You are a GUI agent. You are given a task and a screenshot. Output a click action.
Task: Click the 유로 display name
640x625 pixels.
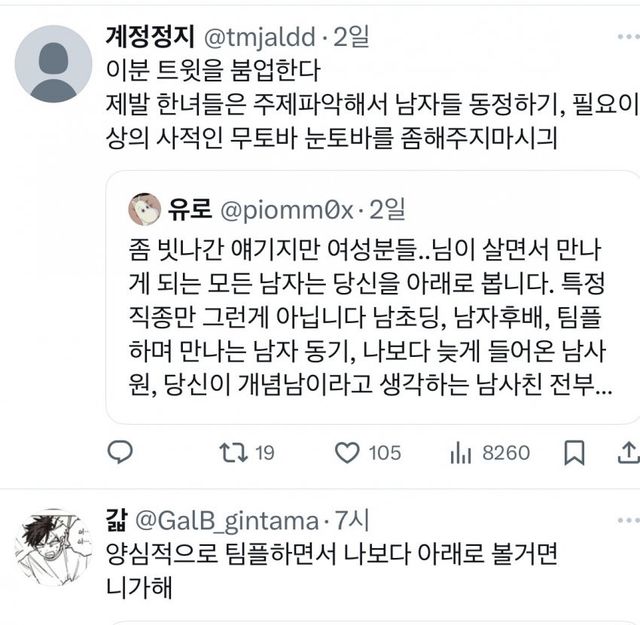pyautogui.click(x=187, y=210)
